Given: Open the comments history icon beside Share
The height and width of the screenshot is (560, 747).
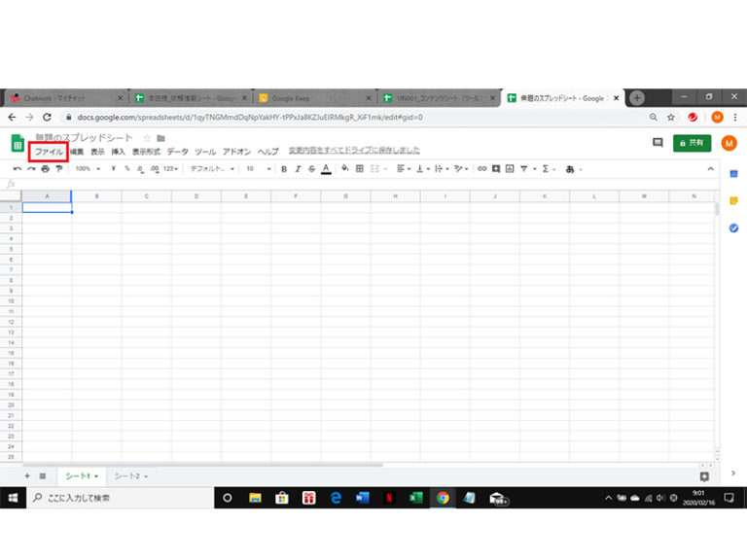Looking at the screenshot, I should 658,143.
